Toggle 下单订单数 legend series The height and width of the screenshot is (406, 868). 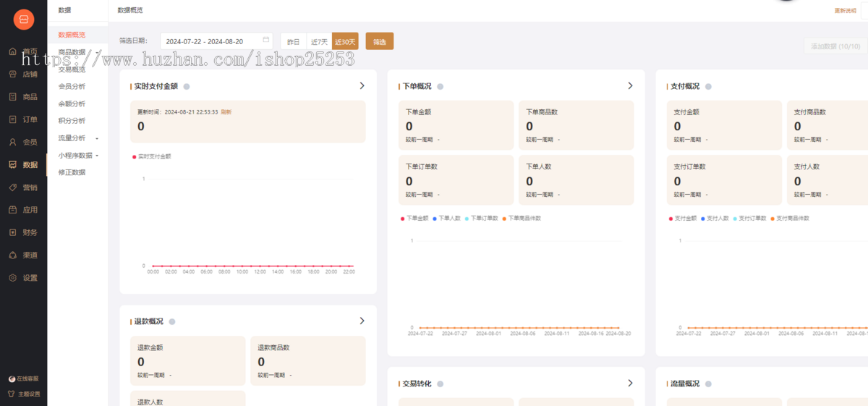point(482,218)
